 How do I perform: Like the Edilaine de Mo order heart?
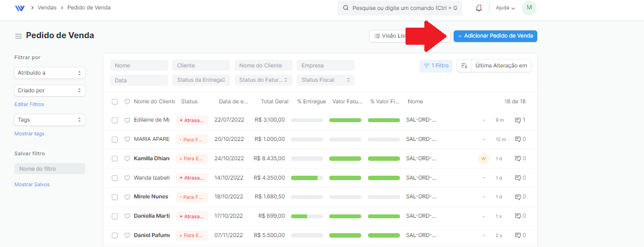click(127, 120)
